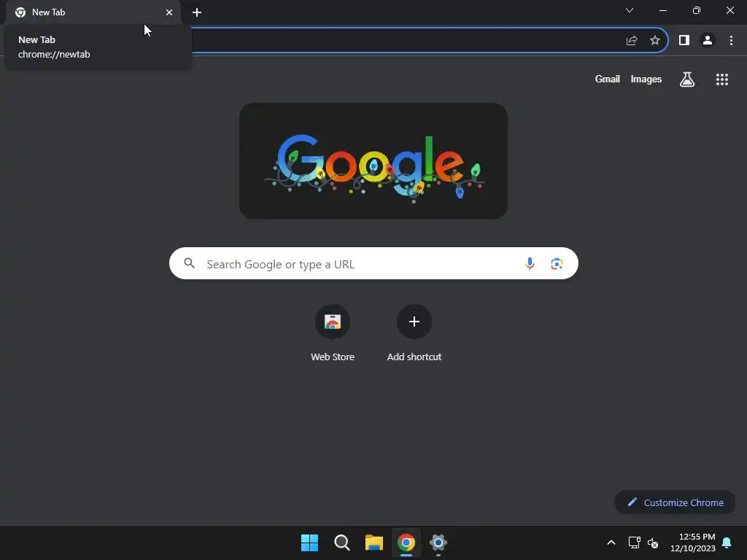
Task: Open a new tab with the plus button
Action: coord(197,12)
